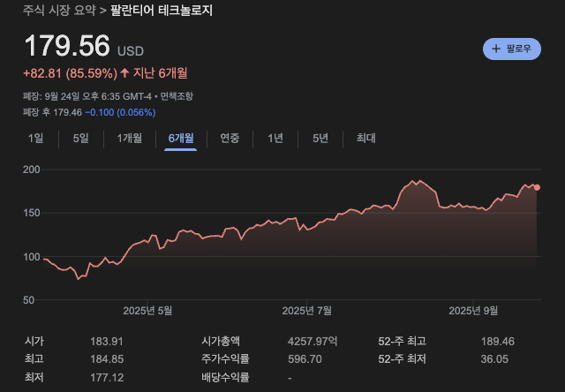Switch chart to 연중 range
The width and height of the screenshot is (565, 392).
(230, 138)
